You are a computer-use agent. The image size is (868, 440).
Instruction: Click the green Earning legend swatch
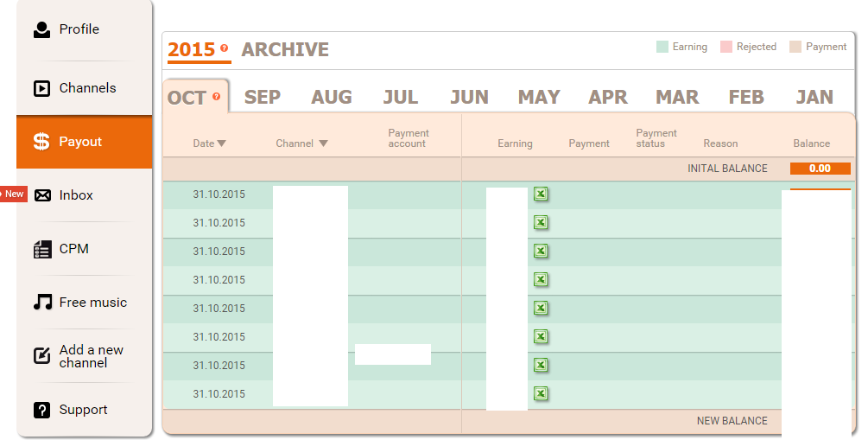(x=662, y=47)
